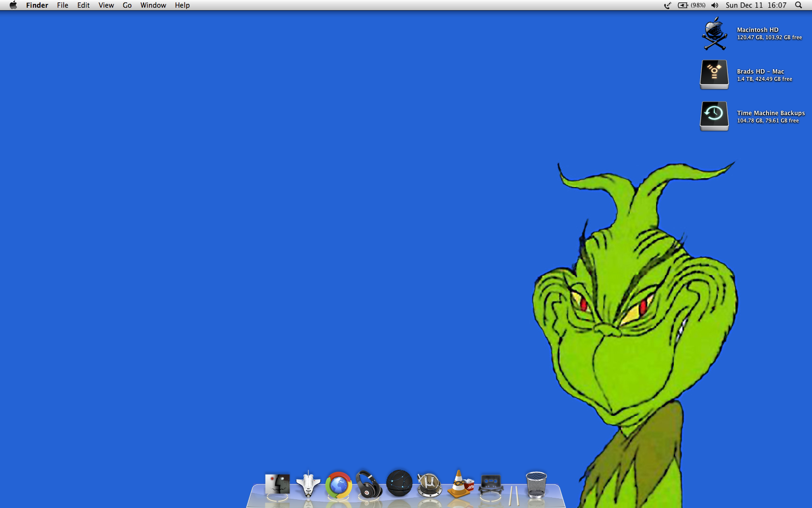Open the Help menu
The width and height of the screenshot is (812, 508).
coord(182,5)
